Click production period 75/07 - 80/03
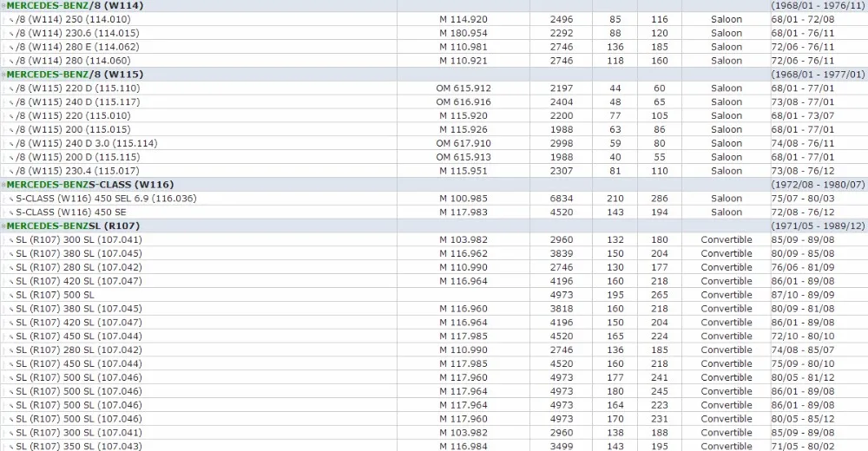868x451 pixels. tap(803, 198)
